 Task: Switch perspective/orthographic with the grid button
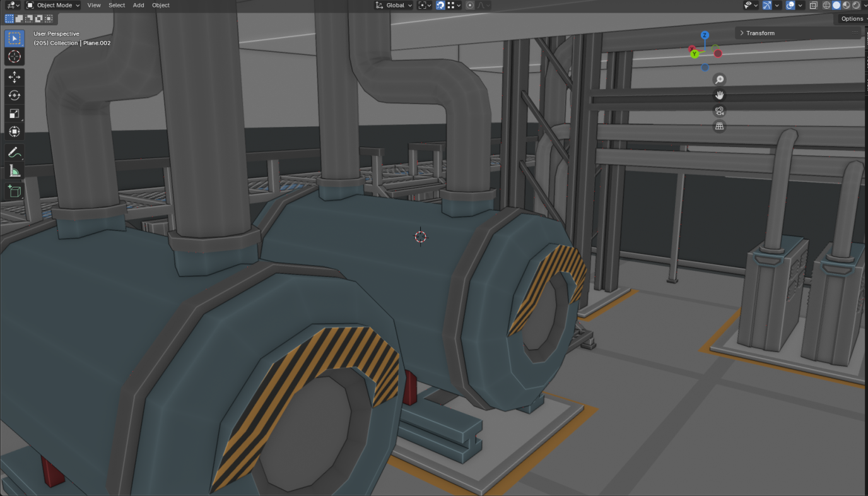pos(718,126)
